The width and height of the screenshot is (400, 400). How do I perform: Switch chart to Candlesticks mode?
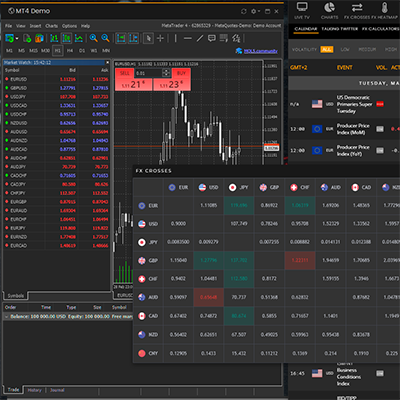pyautogui.click(x=66, y=38)
